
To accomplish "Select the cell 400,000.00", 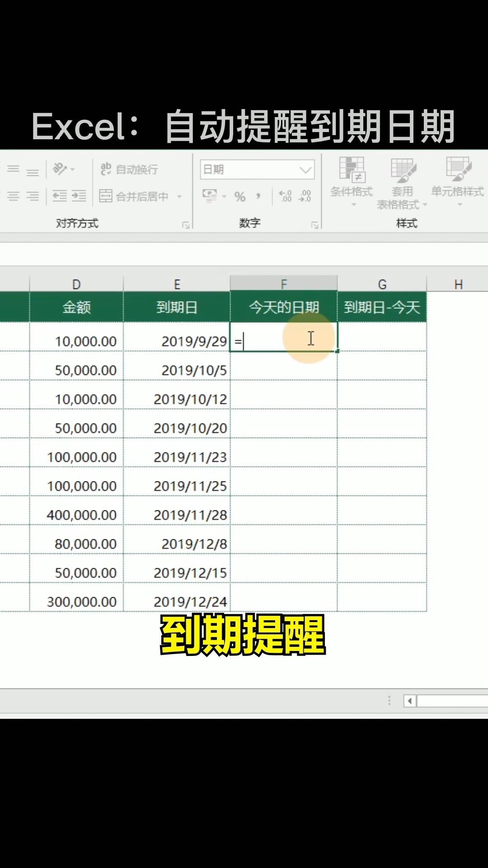I will [x=76, y=510].
